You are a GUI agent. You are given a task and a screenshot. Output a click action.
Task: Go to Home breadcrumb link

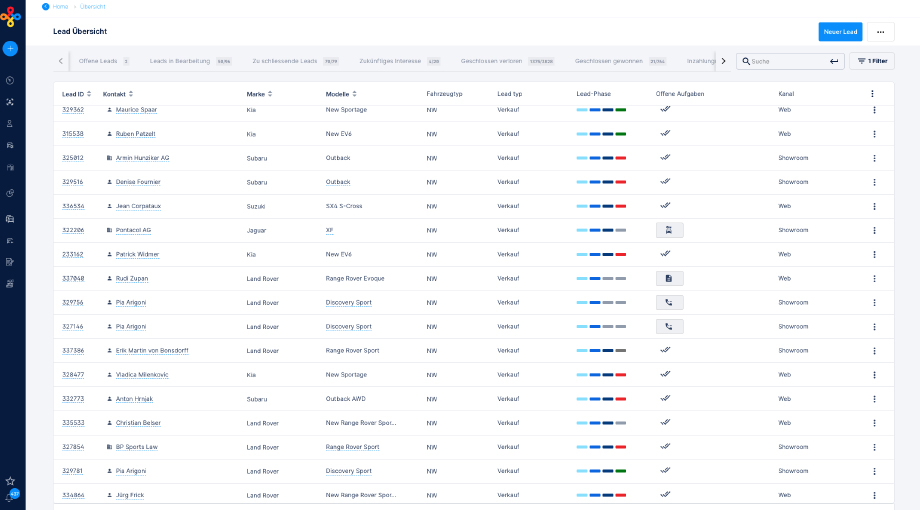(x=60, y=6)
